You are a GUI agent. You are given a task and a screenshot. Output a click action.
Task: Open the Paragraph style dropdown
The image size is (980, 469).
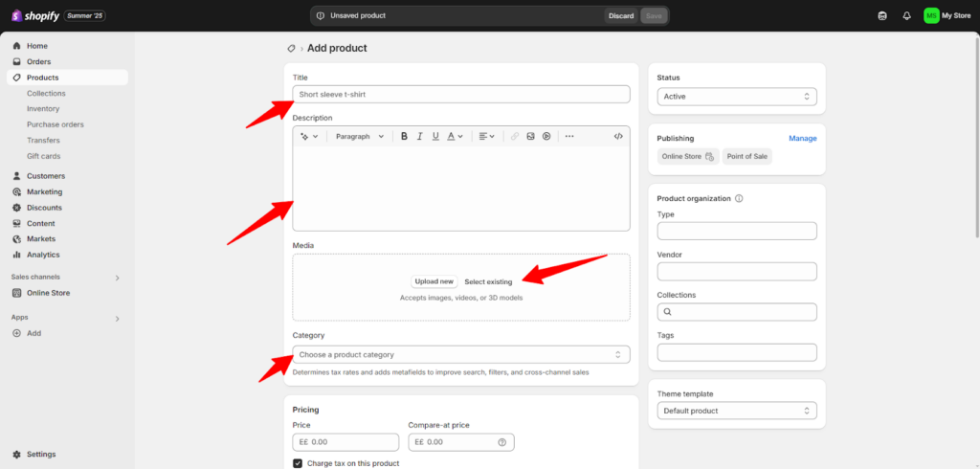pyautogui.click(x=359, y=137)
